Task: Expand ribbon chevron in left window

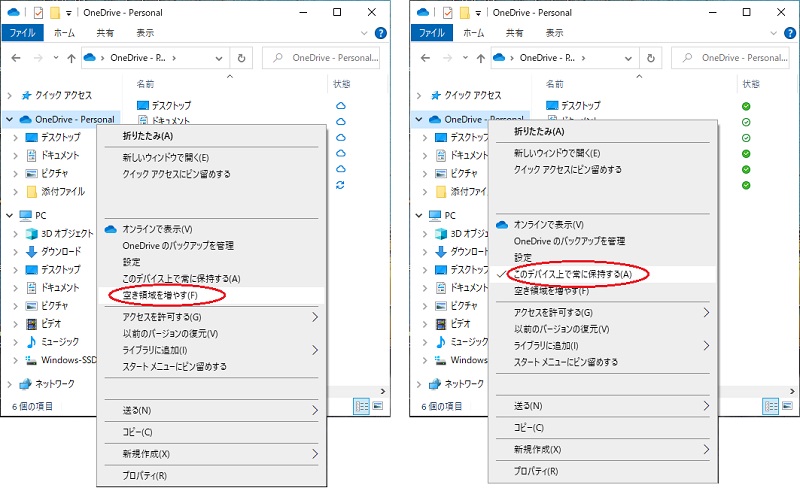Action: point(364,33)
